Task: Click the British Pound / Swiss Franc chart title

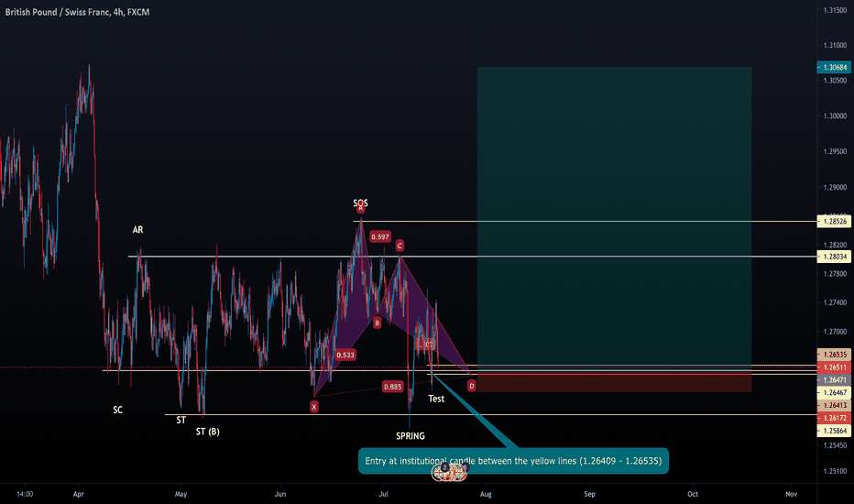Action: tap(77, 12)
